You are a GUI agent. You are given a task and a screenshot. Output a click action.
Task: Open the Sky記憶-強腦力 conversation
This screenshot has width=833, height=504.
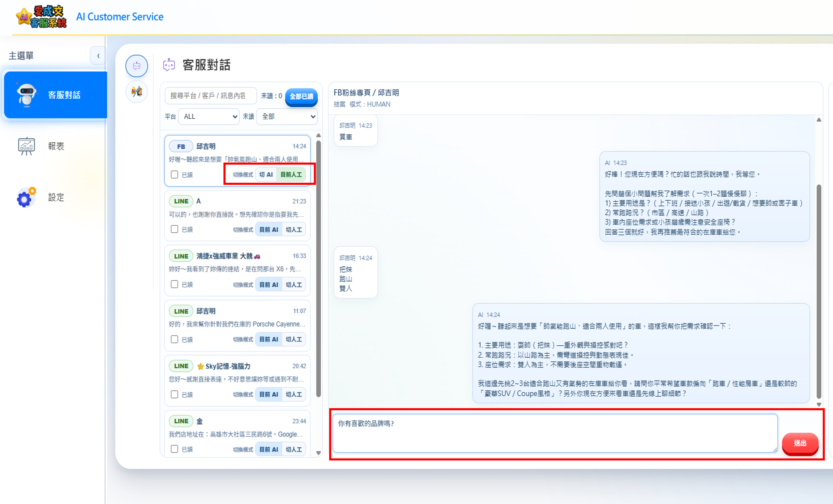tap(237, 380)
